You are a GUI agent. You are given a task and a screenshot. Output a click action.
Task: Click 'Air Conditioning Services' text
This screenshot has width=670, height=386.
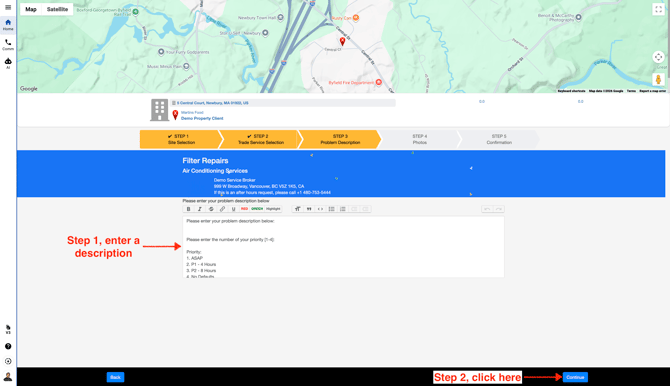click(x=215, y=171)
